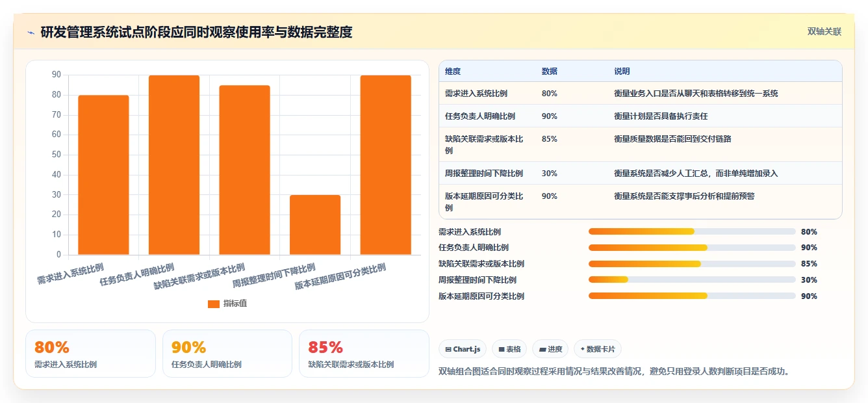Image resolution: width=868 pixels, height=403 pixels.
Task: Open the 85% 缺陷关联需求或版本比例 KPI card
Action: (364, 354)
